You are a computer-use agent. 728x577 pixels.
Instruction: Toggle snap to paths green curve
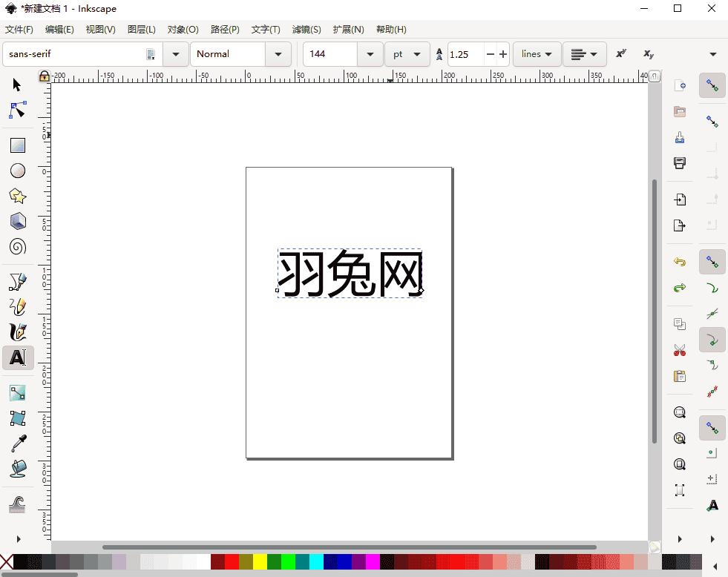click(712, 288)
